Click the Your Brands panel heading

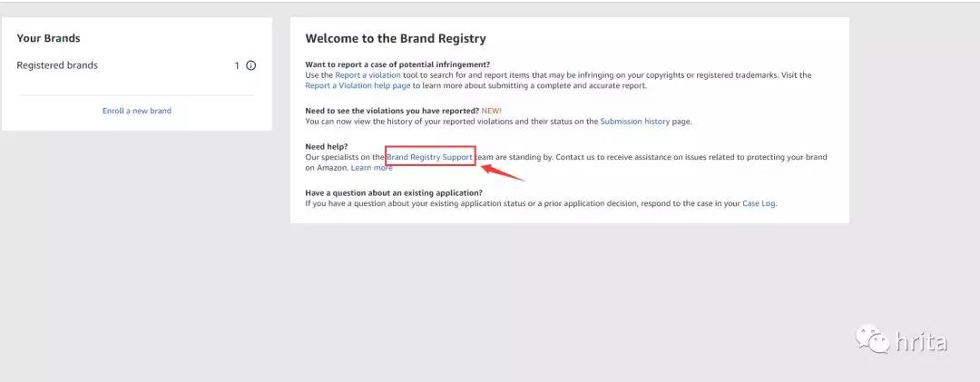pos(49,38)
